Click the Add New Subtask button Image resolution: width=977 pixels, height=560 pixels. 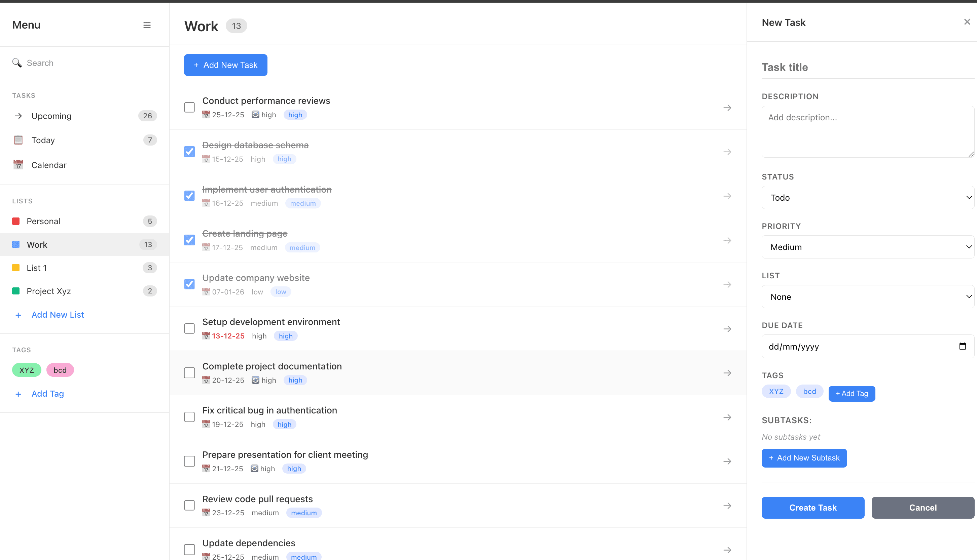[804, 458]
